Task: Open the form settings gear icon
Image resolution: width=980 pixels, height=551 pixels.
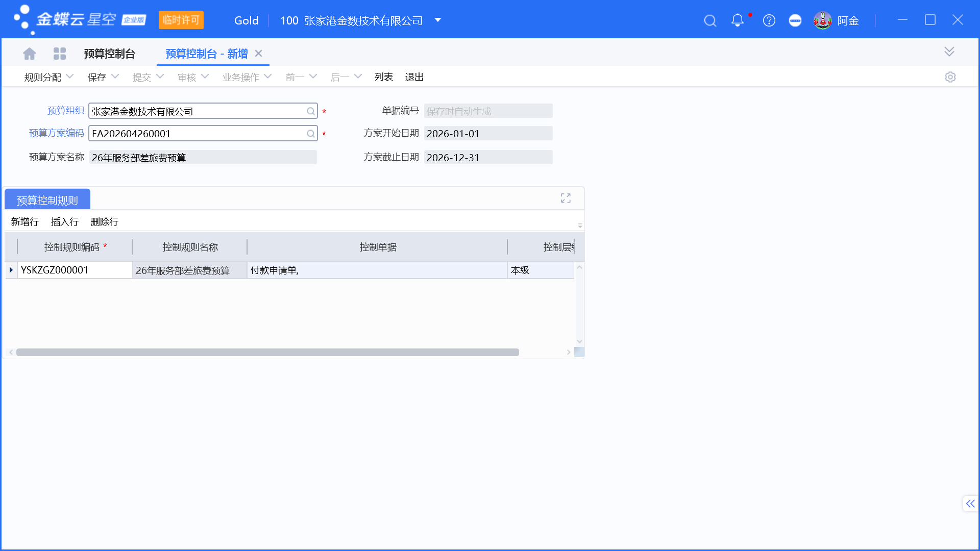Action: pos(950,77)
